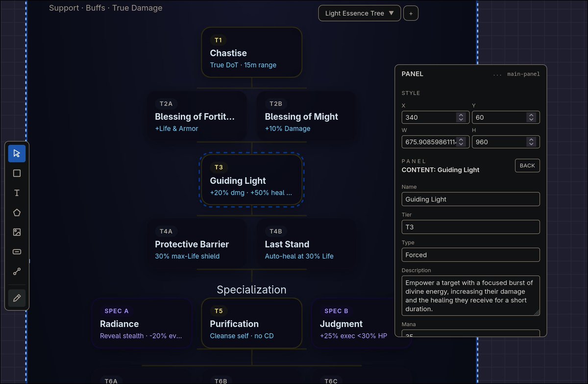588x384 pixels.
Task: Click the 'Auto-heal at 30% Life' text
Action: [299, 256]
